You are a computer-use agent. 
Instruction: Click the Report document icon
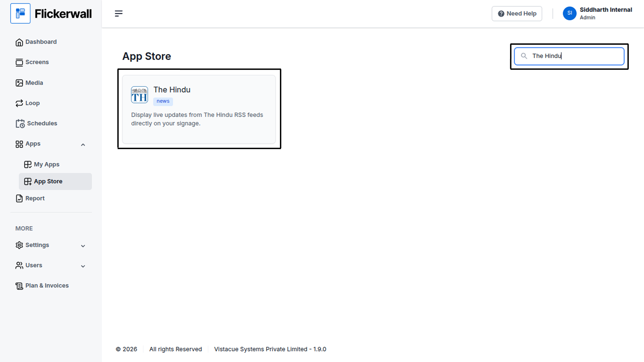(x=19, y=199)
